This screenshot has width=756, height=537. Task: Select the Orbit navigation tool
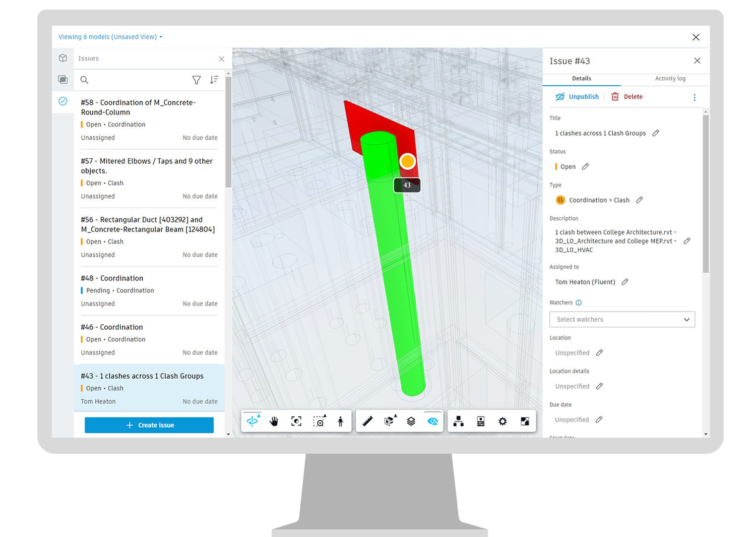point(252,421)
